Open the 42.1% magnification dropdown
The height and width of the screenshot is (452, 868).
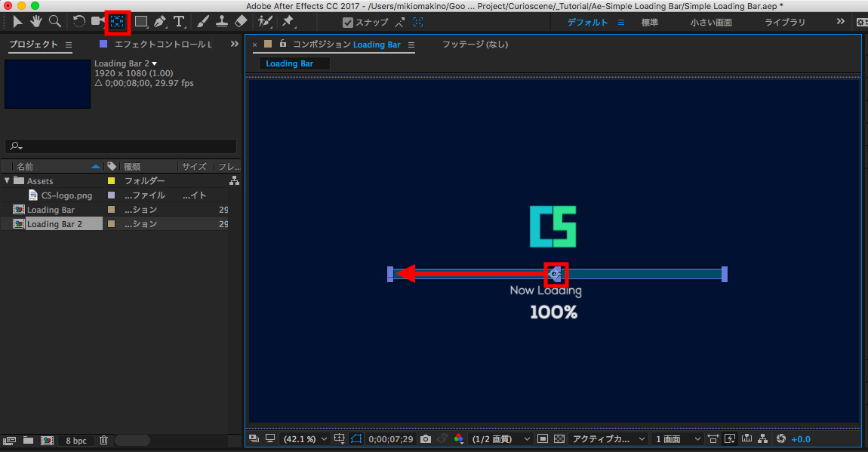pyautogui.click(x=305, y=438)
